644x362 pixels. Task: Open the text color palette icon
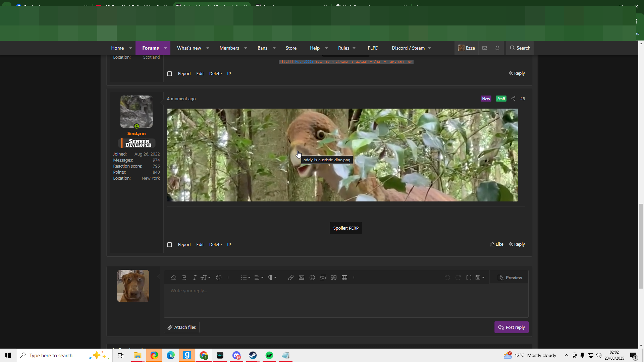(x=219, y=278)
